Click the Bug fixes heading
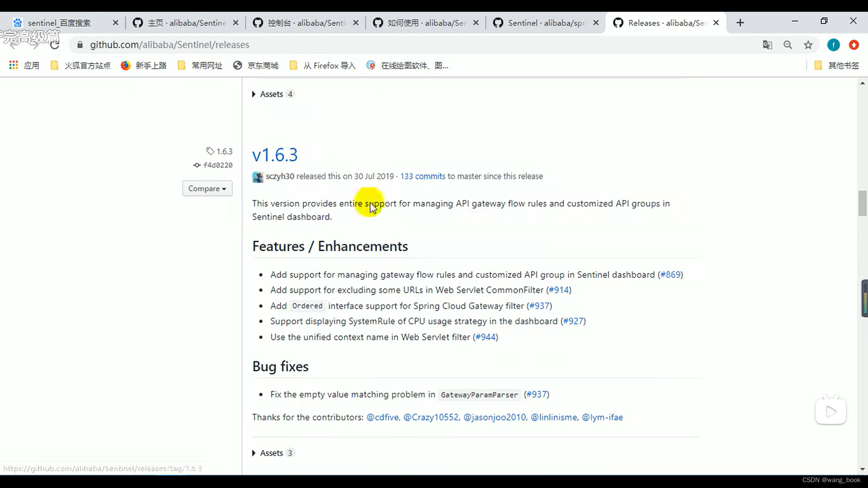The width and height of the screenshot is (868, 488). click(x=280, y=366)
